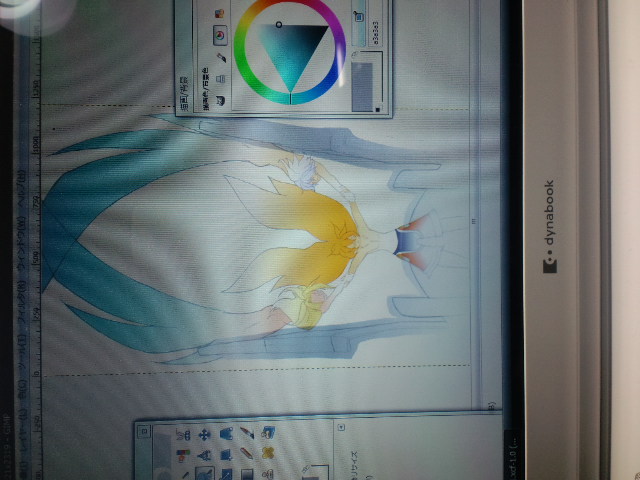This screenshot has height=480, width=640.
Task: Reset colors to default black and white
Action: tap(378, 109)
